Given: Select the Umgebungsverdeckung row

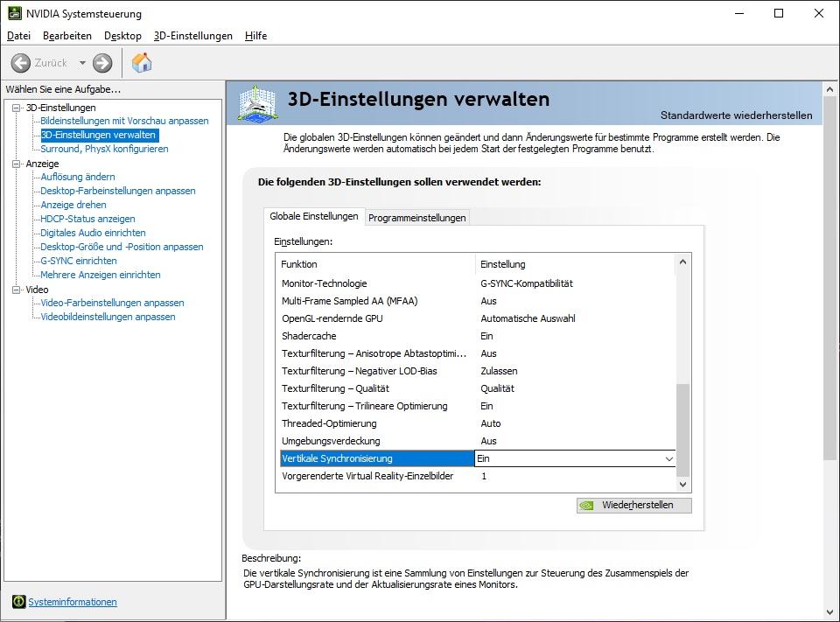Looking at the screenshot, I should click(x=478, y=441).
